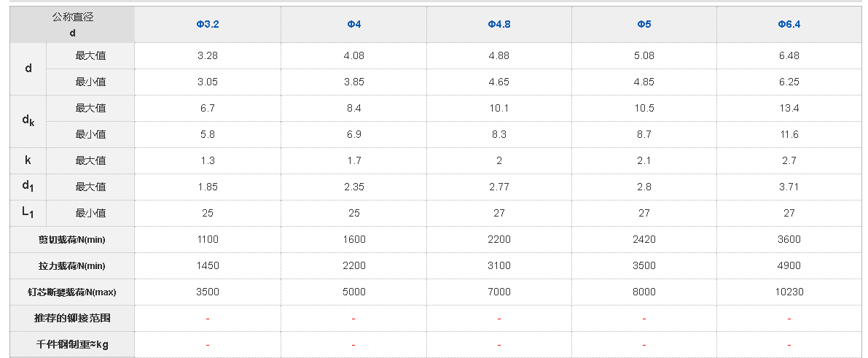Open the Φ4 diameter link
868x358 pixels.
click(x=353, y=24)
